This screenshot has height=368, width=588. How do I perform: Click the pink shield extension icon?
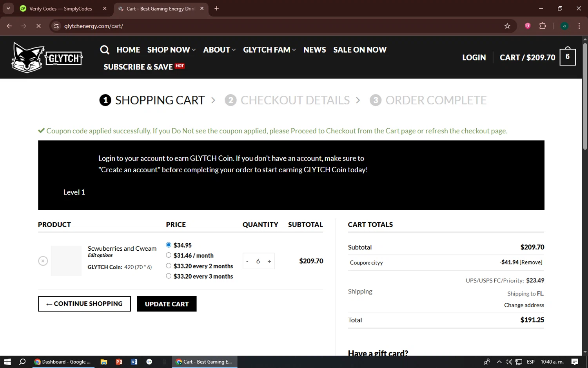click(x=528, y=26)
